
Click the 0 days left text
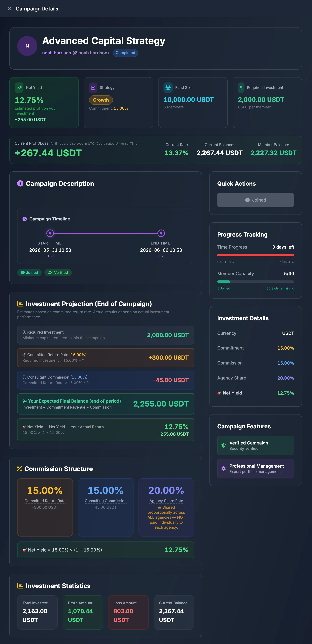pos(283,247)
